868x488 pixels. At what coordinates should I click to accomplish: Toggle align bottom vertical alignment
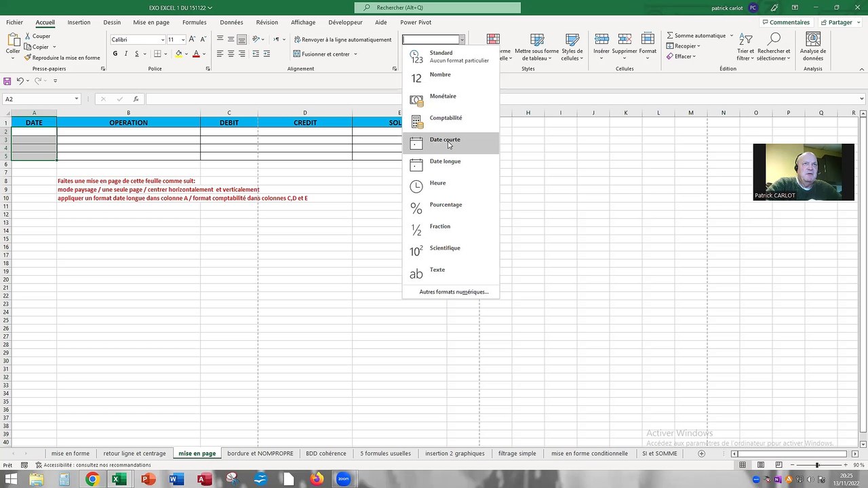tap(241, 39)
